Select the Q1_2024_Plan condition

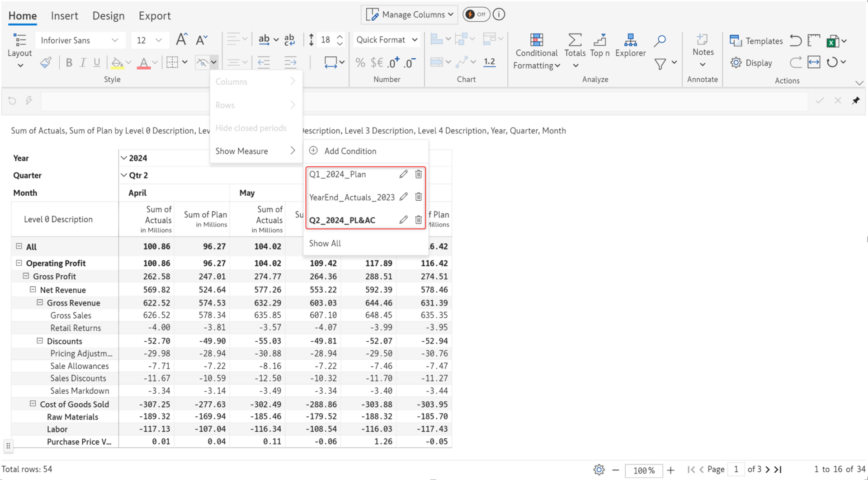pos(337,174)
